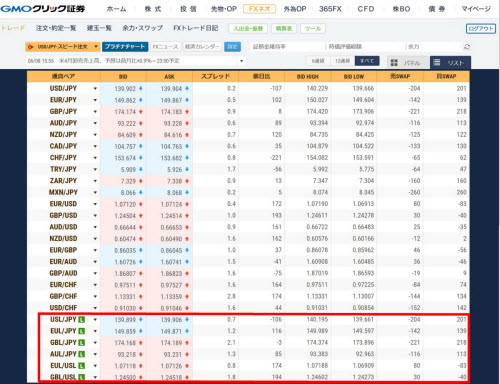The width and height of the screenshot is (500, 384).
Task: Click the 前日比 column header
Action: [x=261, y=76]
